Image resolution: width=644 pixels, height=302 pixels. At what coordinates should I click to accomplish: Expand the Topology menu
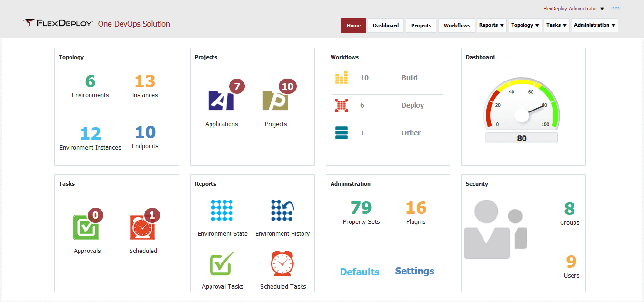click(525, 25)
